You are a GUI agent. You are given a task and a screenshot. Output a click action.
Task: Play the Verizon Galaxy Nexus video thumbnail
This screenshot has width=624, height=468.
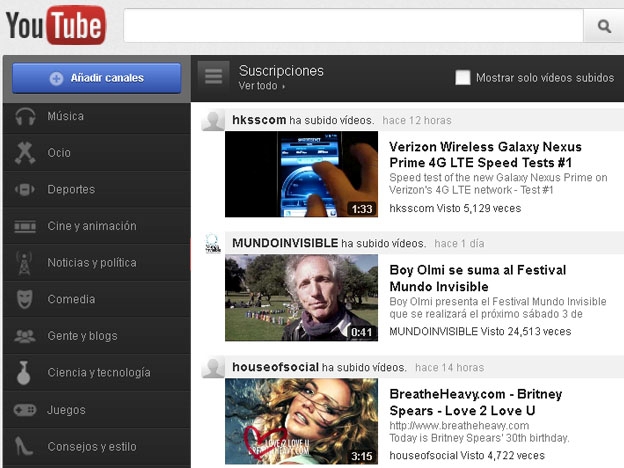pos(301,174)
